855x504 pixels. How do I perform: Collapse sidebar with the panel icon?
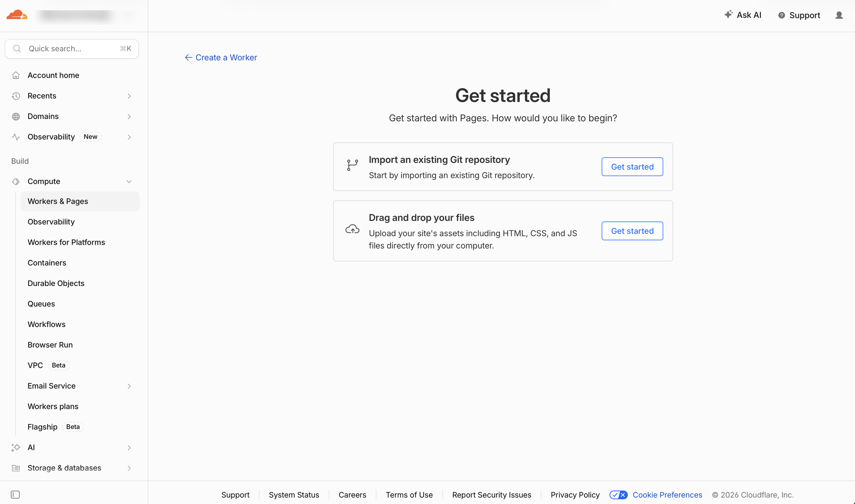(15, 494)
